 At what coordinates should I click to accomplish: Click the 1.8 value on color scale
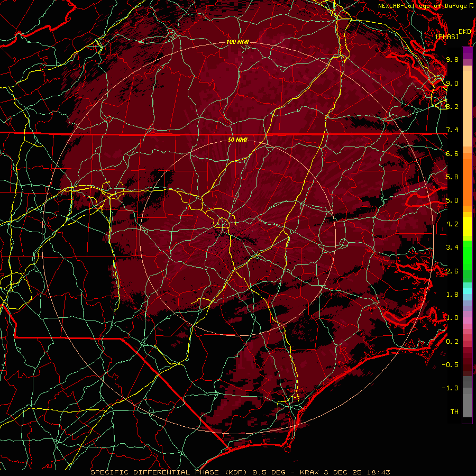[x=452, y=295]
